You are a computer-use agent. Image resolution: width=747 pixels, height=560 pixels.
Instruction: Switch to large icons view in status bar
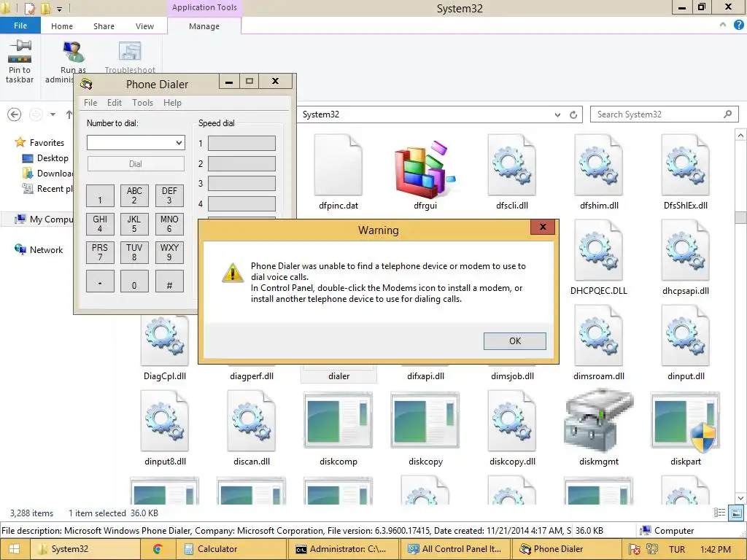(x=737, y=513)
